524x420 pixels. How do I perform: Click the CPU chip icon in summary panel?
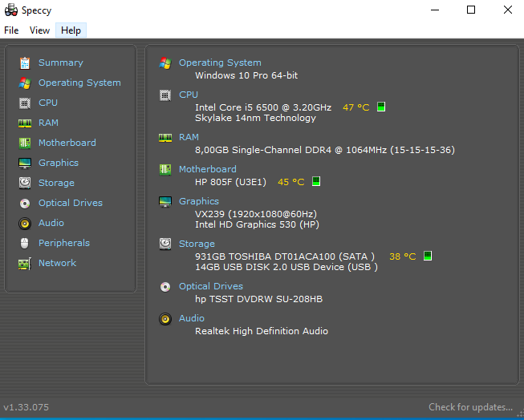165,95
